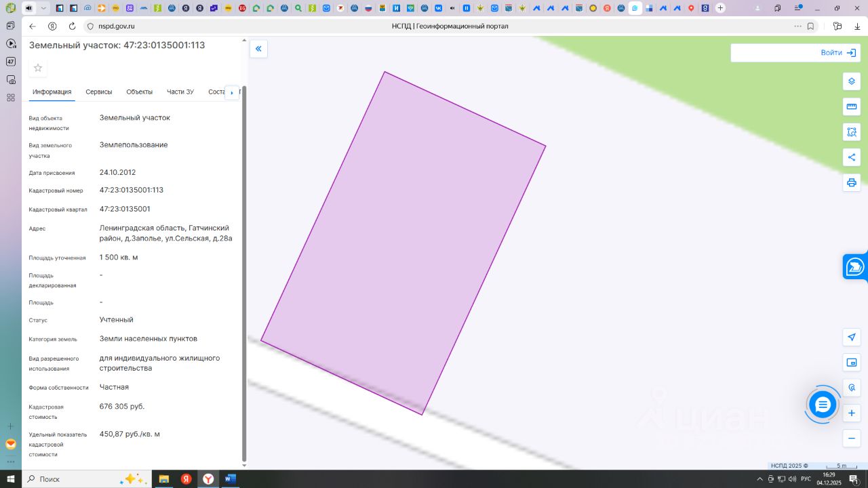
Task: Open the page actions three-dot menu
Action: (797, 26)
